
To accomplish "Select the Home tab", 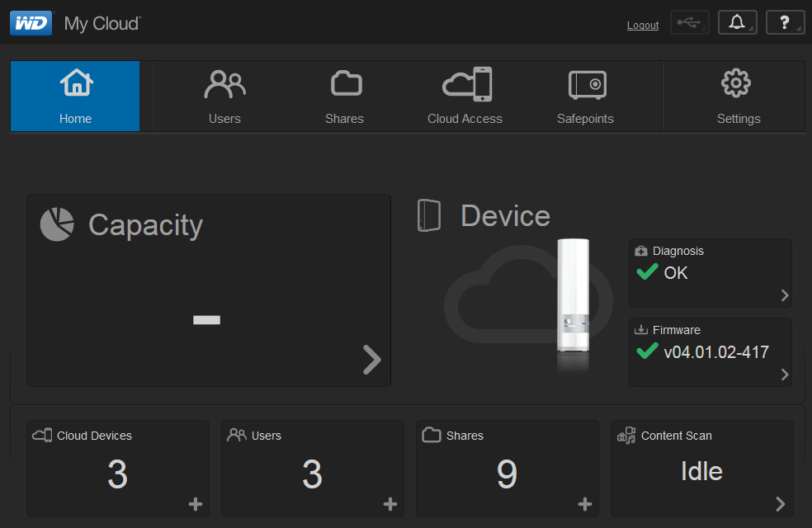I will tap(75, 97).
